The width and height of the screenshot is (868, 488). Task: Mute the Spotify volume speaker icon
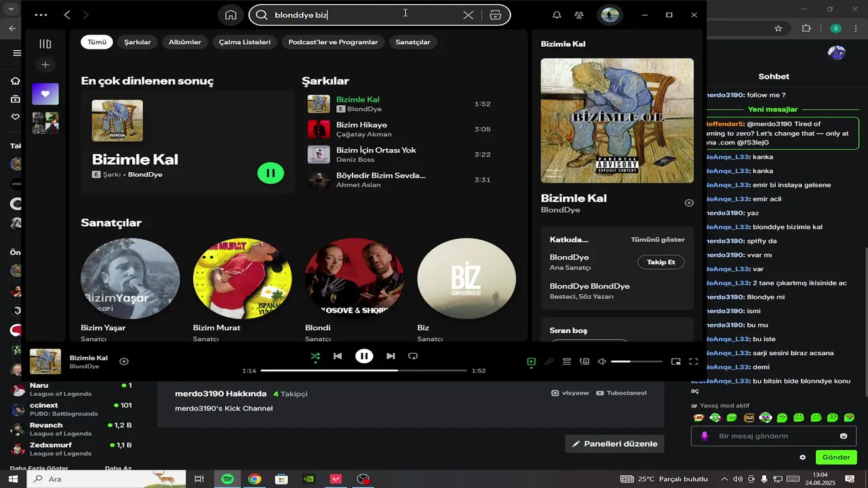tap(601, 362)
